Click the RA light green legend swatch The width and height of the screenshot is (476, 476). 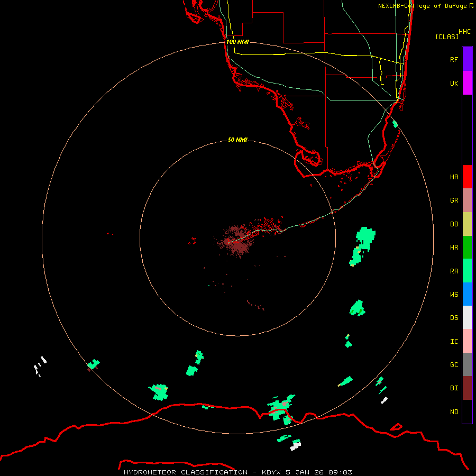point(467,271)
